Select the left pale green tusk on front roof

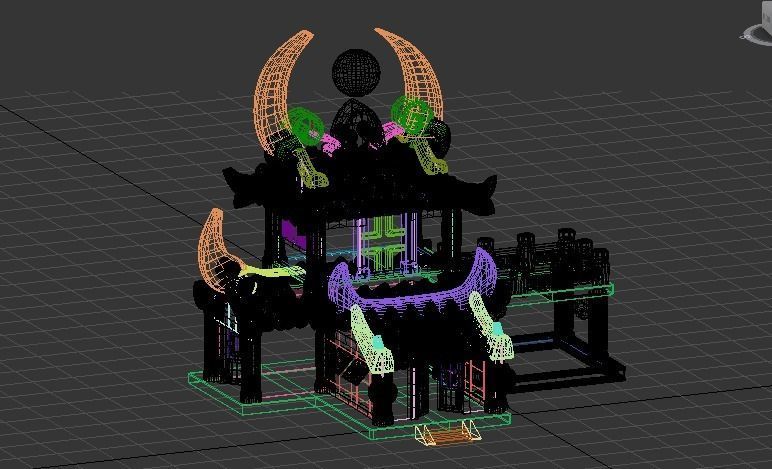tap(370, 342)
